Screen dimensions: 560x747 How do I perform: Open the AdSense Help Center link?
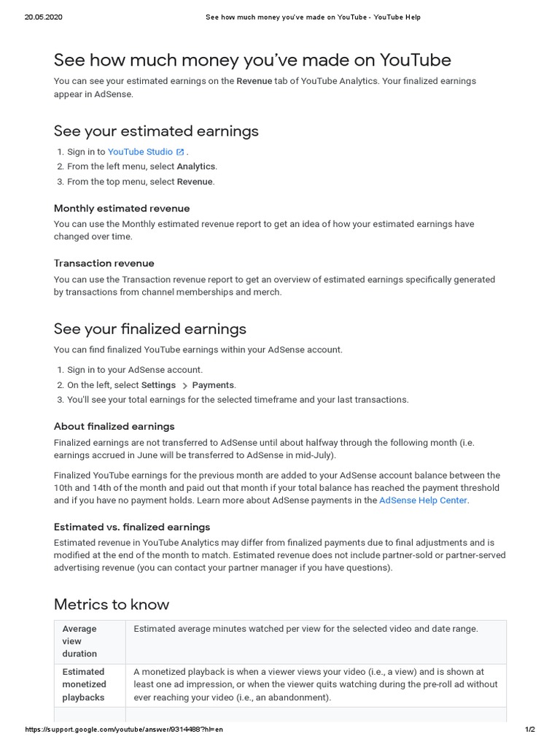click(x=423, y=500)
